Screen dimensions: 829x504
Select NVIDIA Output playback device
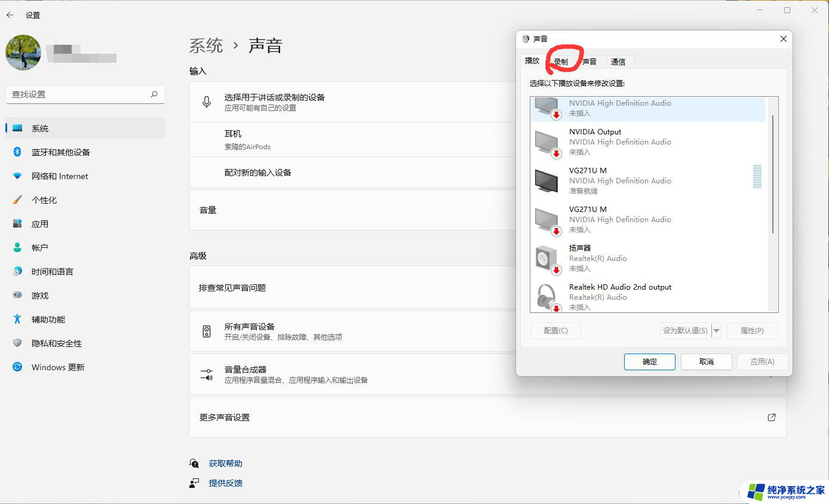[647, 142]
